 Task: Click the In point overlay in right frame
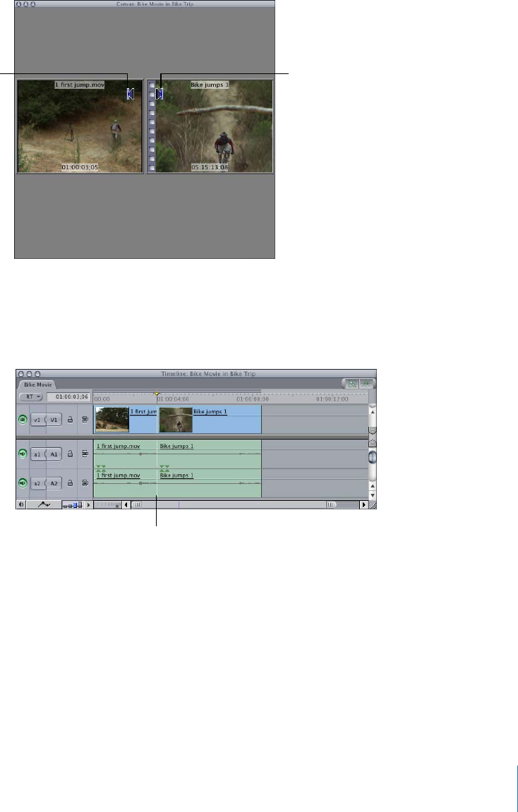[160, 94]
